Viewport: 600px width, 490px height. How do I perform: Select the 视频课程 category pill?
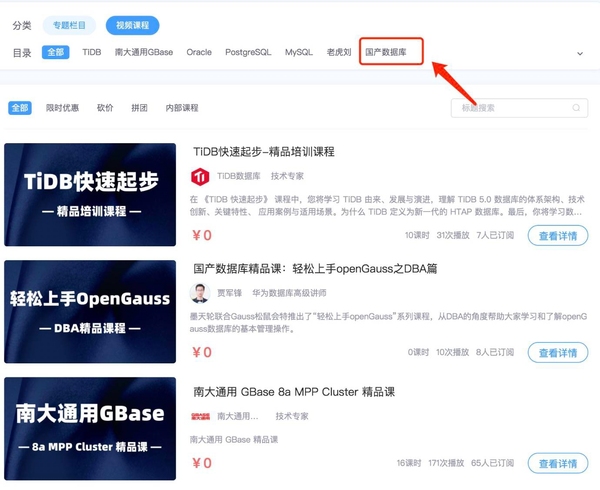point(132,26)
